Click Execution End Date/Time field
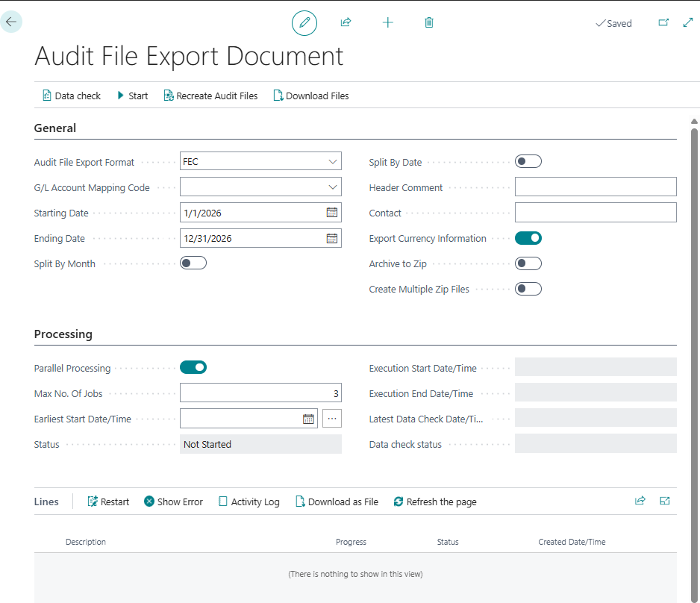The image size is (700, 603). click(x=596, y=393)
